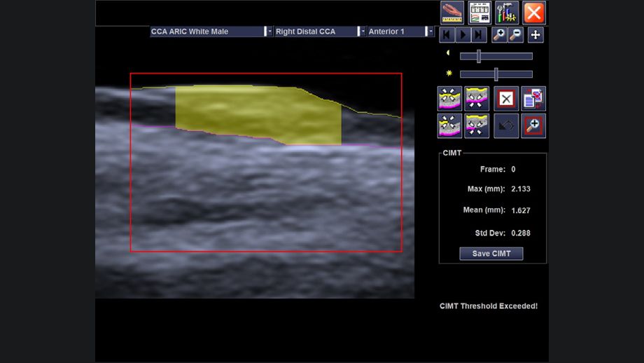644x363 pixels.
Task: Jump to the first frame
Action: point(447,35)
